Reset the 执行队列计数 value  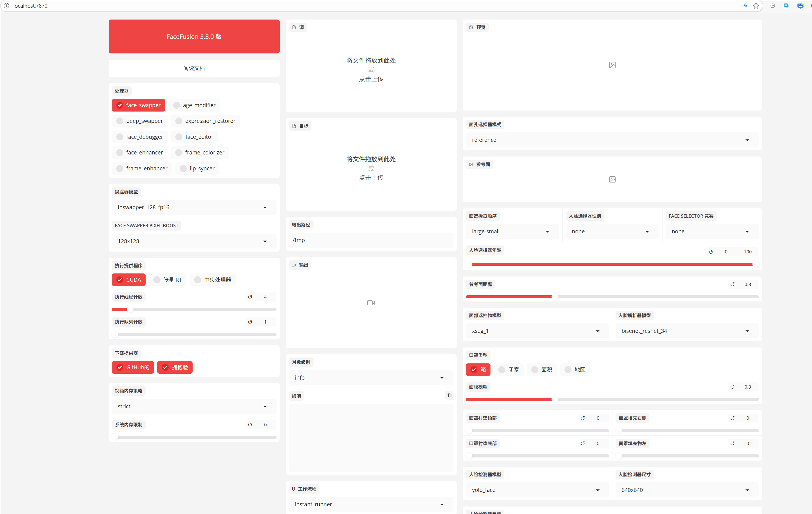click(250, 322)
